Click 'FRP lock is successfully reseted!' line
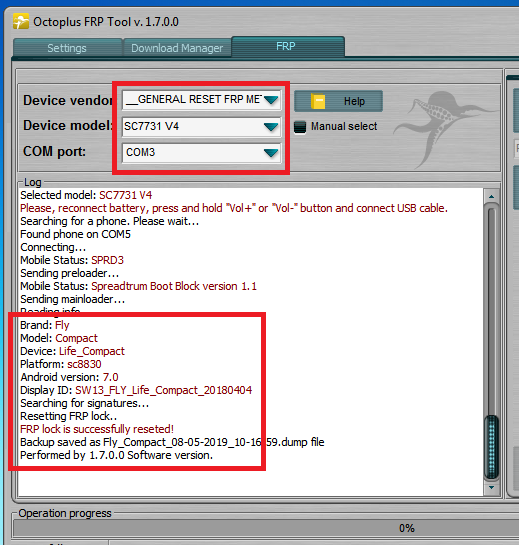519x545 pixels. point(97,429)
